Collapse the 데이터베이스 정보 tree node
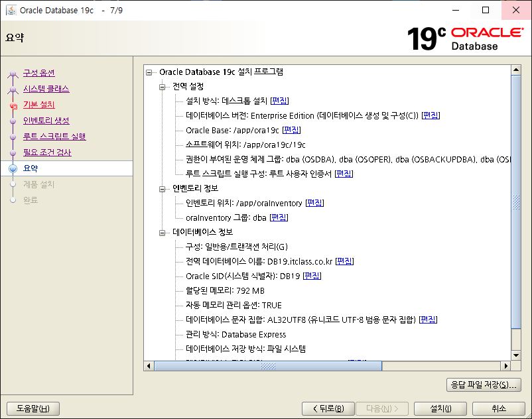The width and height of the screenshot is (532, 419). (x=162, y=233)
